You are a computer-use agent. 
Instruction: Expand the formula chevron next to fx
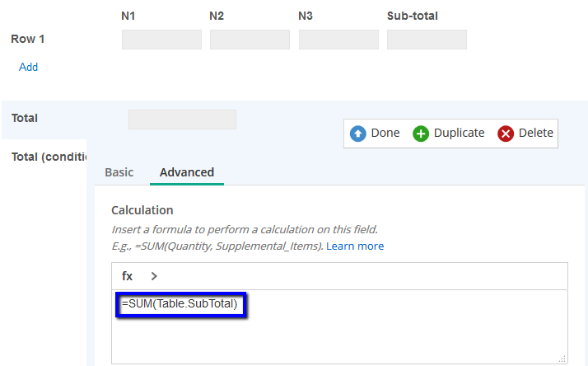tap(154, 276)
